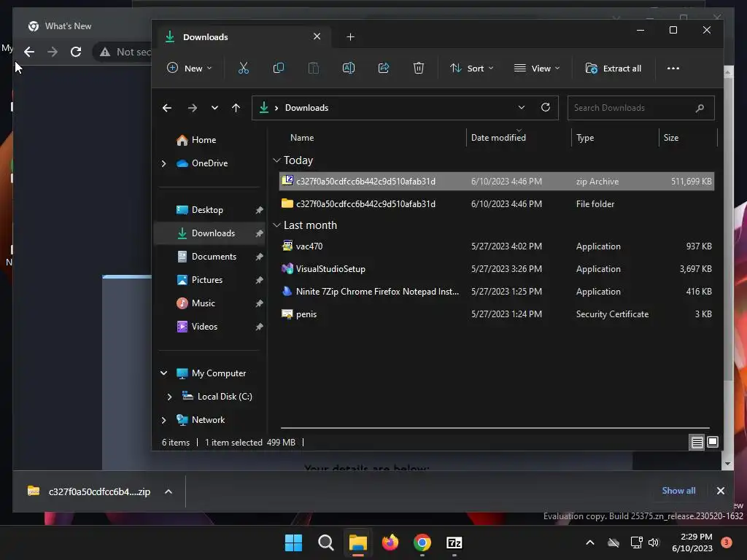Image resolution: width=747 pixels, height=560 pixels.
Task: Close the Downloads tab
Action: (317, 36)
